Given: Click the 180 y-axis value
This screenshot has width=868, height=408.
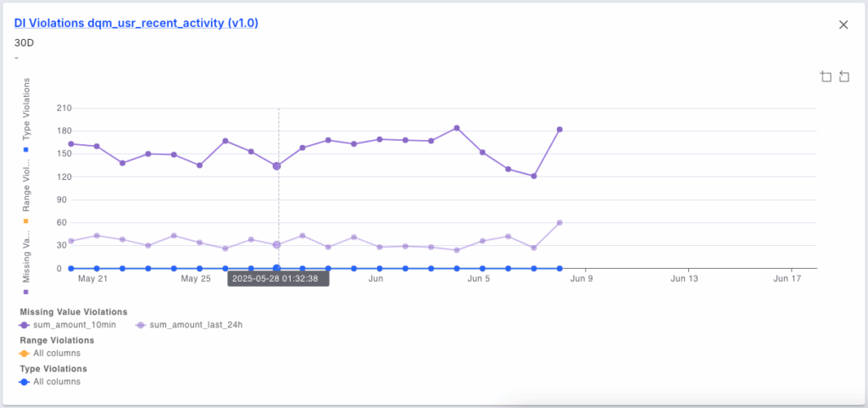Looking at the screenshot, I should (64, 131).
